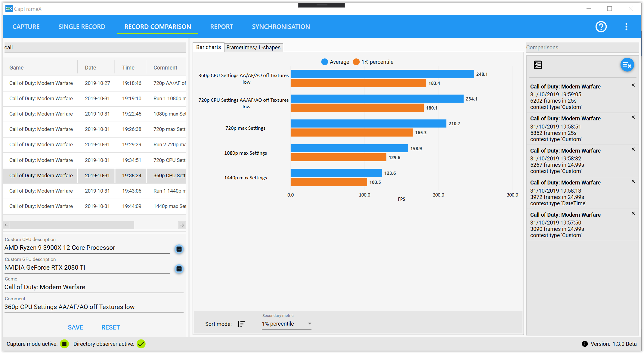The width and height of the screenshot is (644, 353).
Task: Click the comparison list layout icon
Action: 538,65
